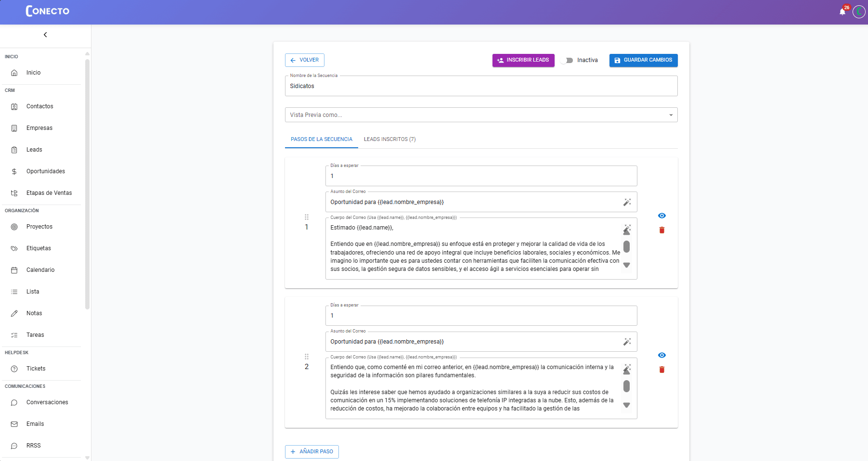Open the Vista Previa como dropdown
The image size is (868, 461).
pyautogui.click(x=481, y=115)
